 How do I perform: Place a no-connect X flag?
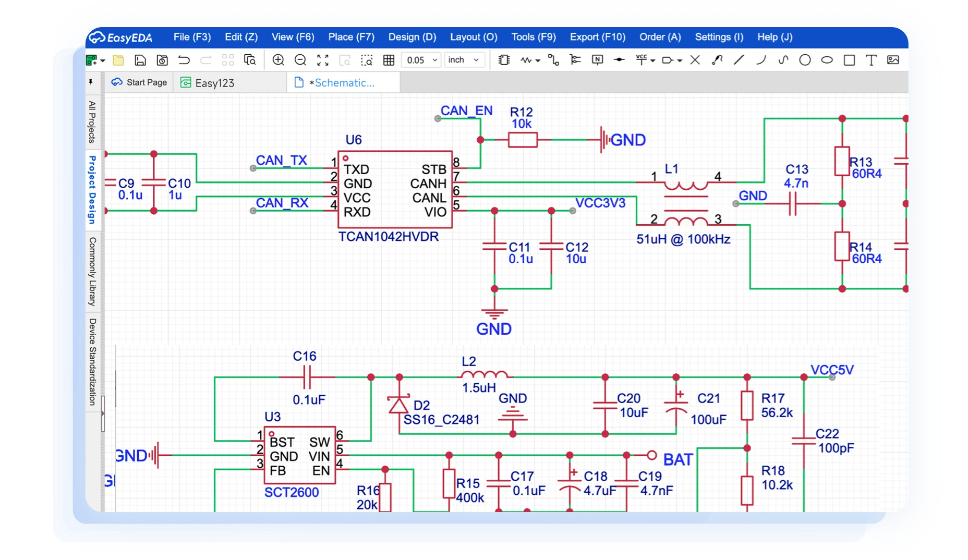(695, 60)
